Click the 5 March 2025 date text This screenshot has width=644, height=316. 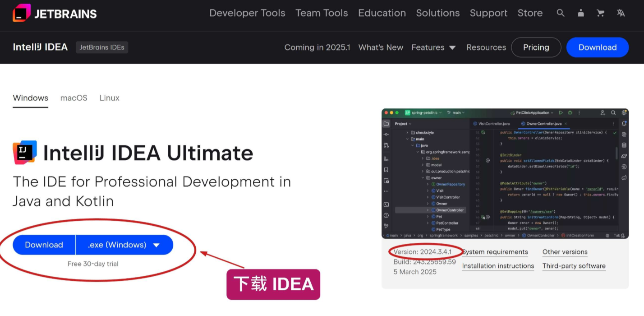coord(415,272)
